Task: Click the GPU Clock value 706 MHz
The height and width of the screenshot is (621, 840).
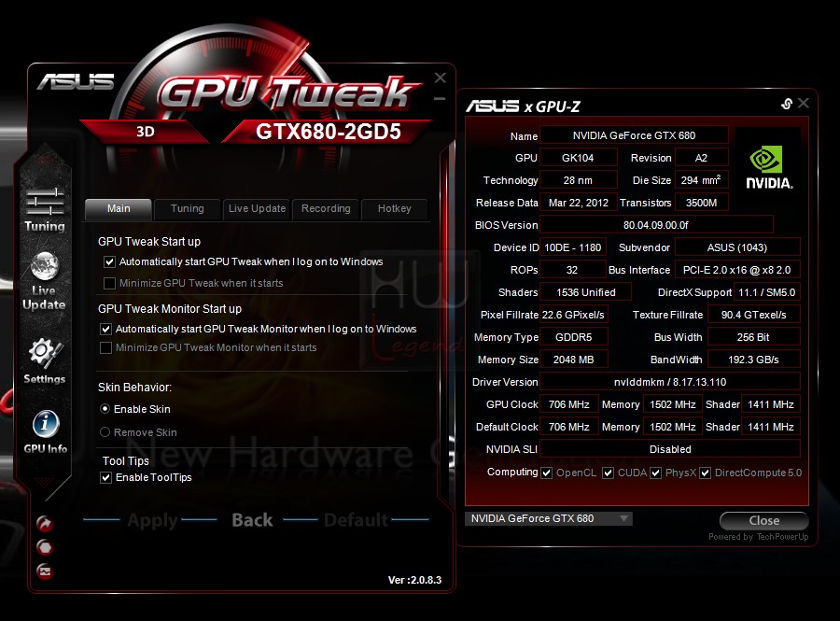Action: (569, 404)
